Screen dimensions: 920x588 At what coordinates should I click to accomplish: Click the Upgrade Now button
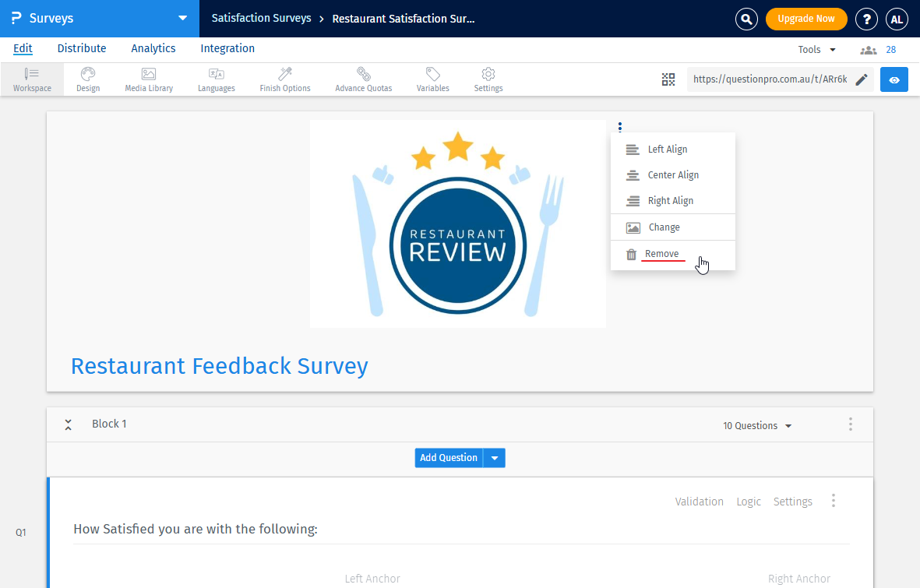coord(806,18)
